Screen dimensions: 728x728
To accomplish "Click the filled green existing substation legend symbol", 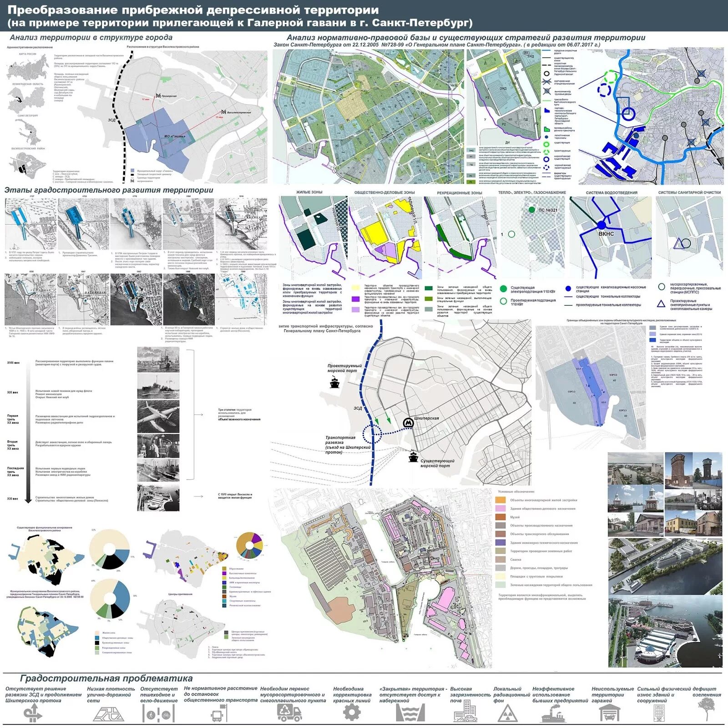I will coord(503,289).
